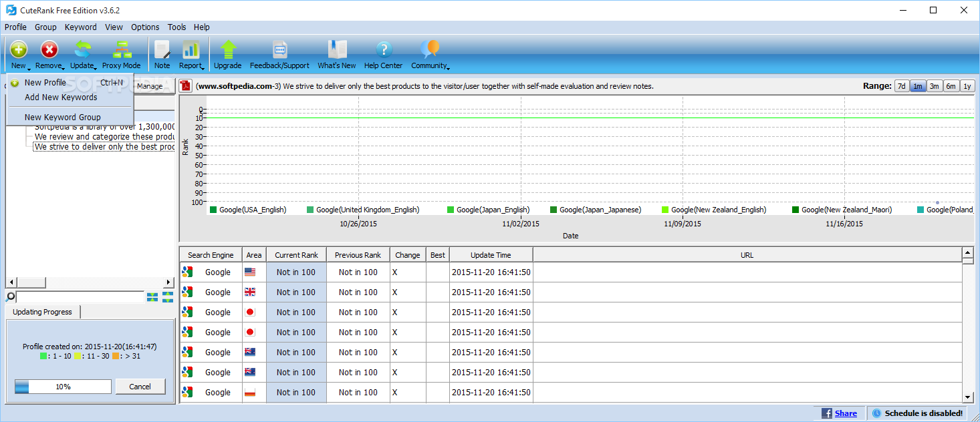Choose New Keyword Group menu entry
The width and height of the screenshot is (980, 422).
(70, 117)
